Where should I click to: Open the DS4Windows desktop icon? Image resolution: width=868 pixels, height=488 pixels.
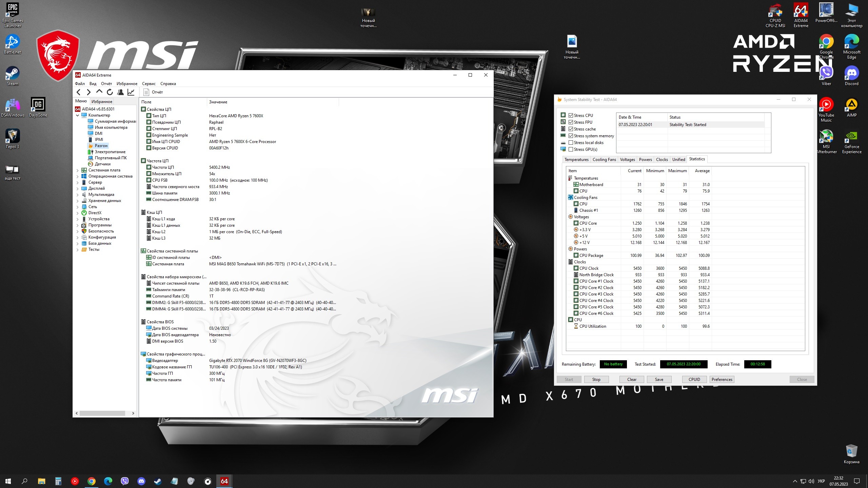click(x=13, y=107)
